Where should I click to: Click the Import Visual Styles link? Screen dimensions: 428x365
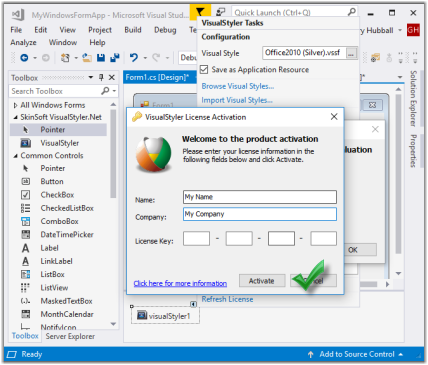[237, 100]
